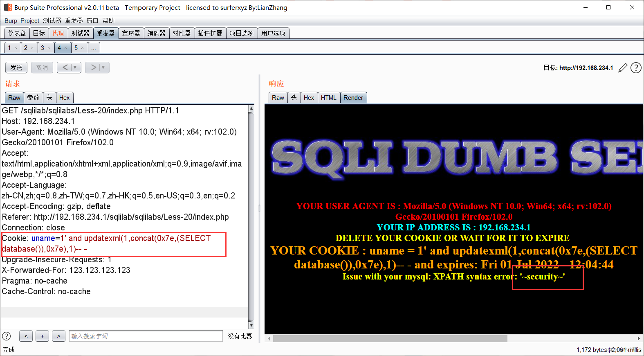644x356 pixels.
Task: Click the GET request line text
Action: 90,110
